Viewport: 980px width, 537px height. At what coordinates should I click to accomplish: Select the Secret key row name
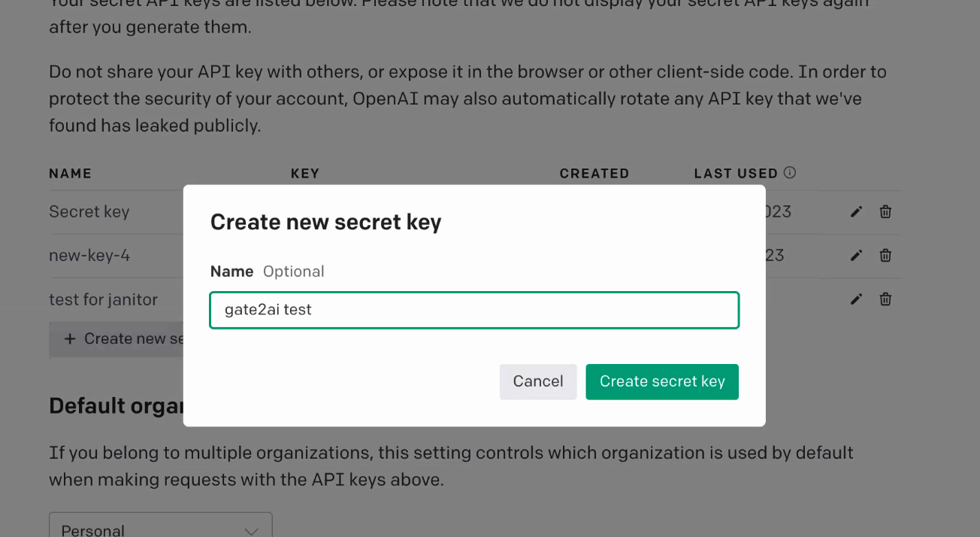pos(89,212)
